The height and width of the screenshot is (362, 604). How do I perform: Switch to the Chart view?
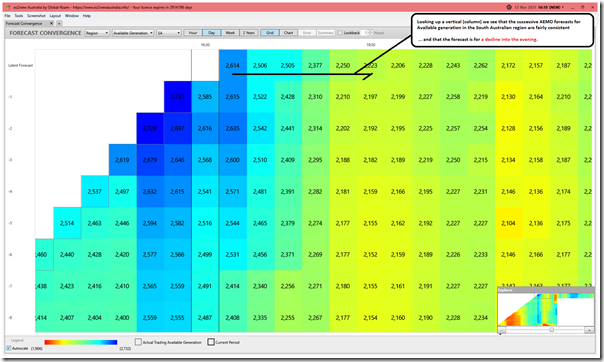(288, 33)
